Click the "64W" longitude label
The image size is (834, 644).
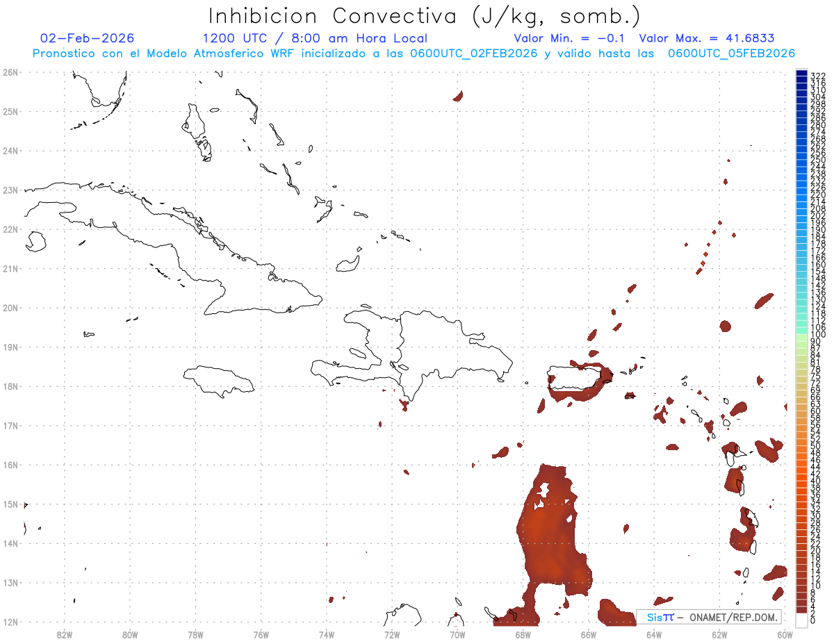[x=654, y=634]
